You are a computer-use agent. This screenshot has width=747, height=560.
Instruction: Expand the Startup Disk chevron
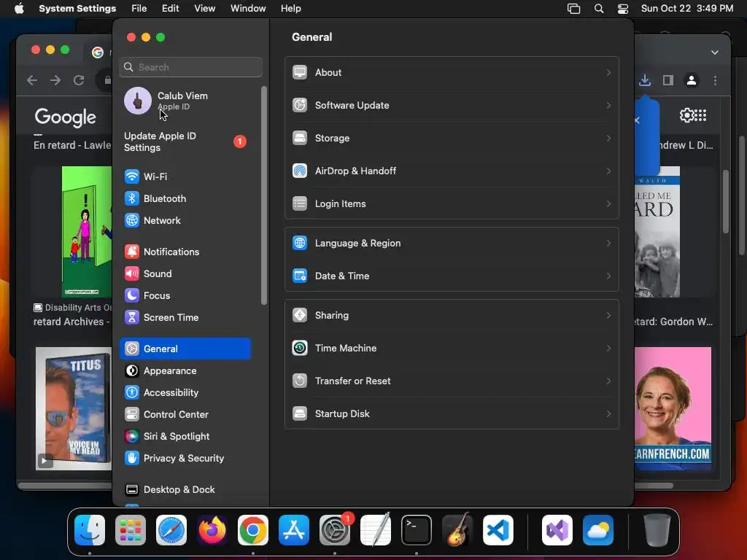[608, 414]
